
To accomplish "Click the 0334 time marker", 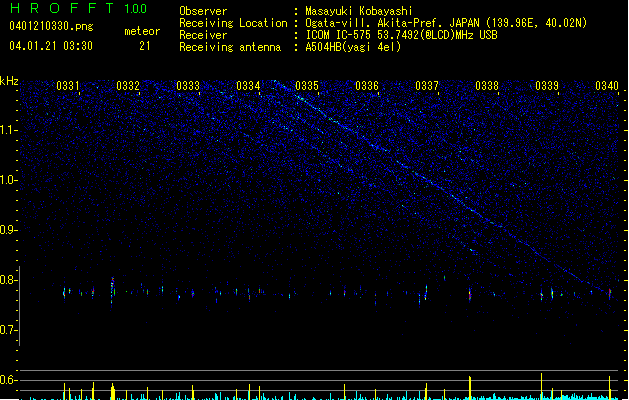I will (248, 86).
